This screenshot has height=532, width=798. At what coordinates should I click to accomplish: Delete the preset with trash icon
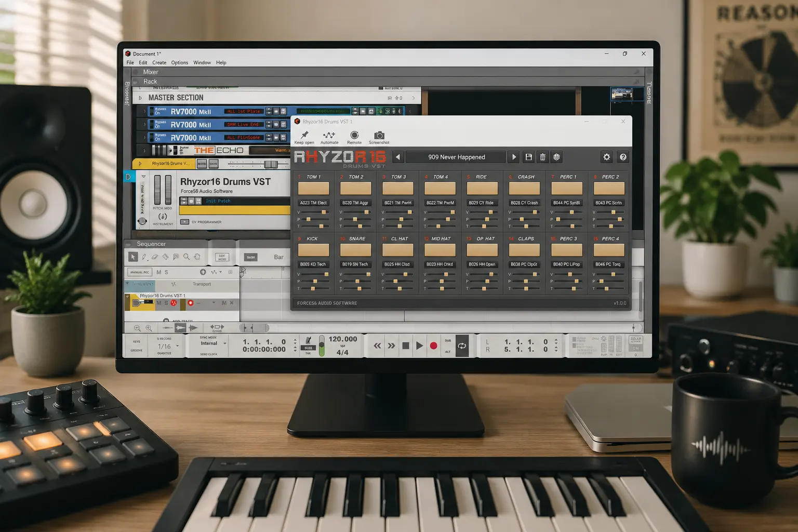542,157
